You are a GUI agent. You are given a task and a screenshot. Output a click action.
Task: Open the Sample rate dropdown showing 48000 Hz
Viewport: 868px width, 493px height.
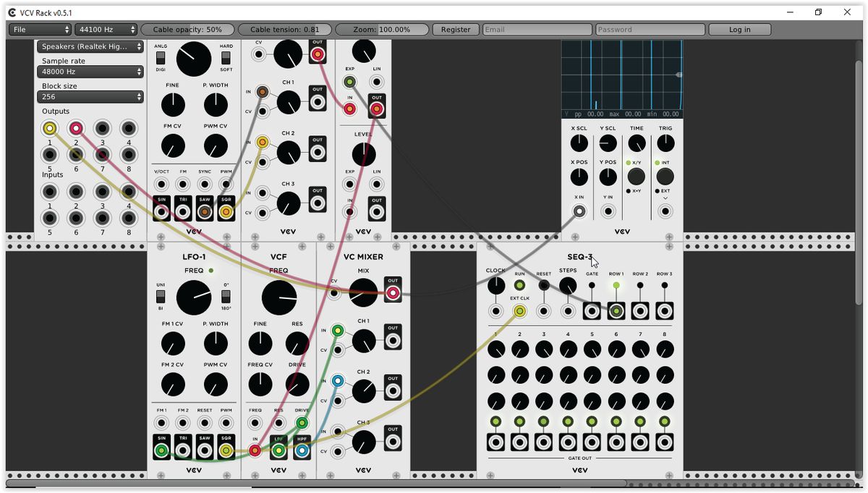point(90,71)
